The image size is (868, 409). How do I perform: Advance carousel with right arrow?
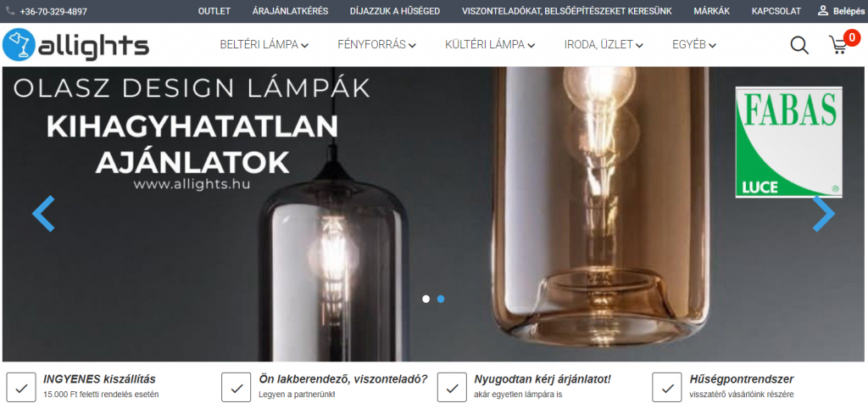click(x=824, y=213)
